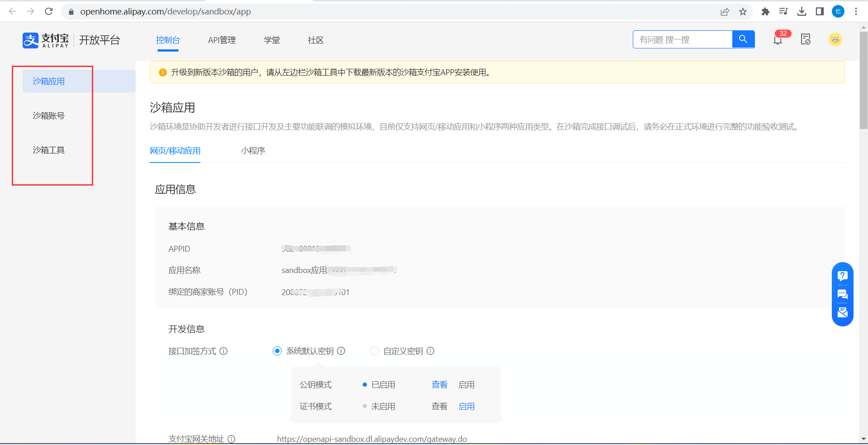Click the address bar lock icon
Screen dimensions: 868x445
[x=71, y=12]
